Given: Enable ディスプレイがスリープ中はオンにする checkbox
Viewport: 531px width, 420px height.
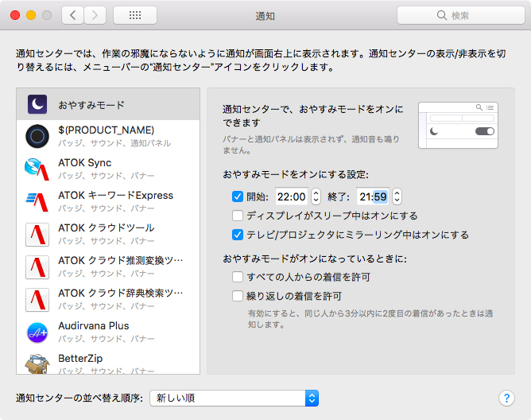Looking at the screenshot, I should click(238, 216).
